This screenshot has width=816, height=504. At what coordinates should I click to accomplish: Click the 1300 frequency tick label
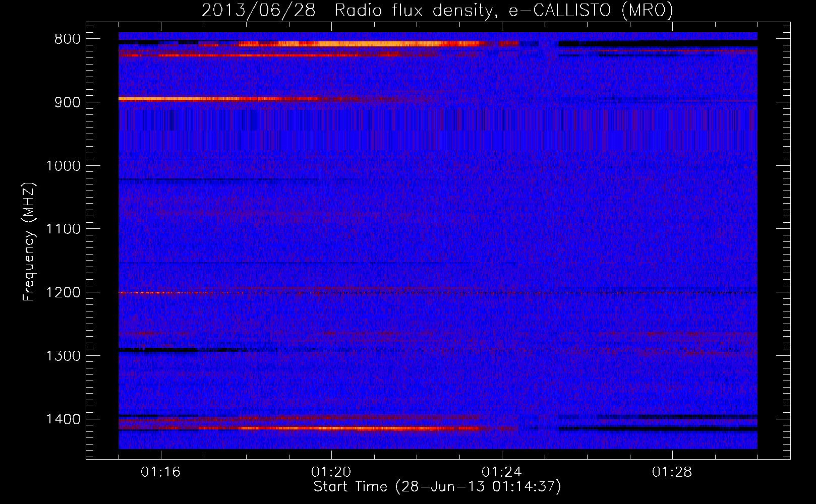pos(63,356)
